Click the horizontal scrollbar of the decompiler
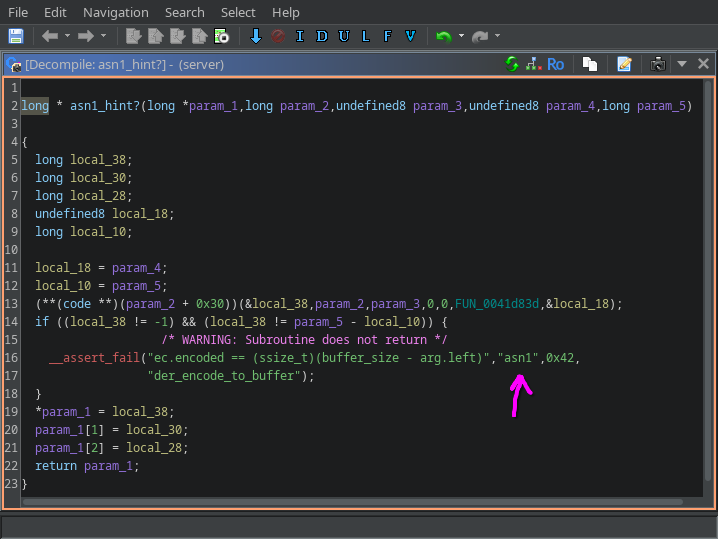Viewport: 718px width, 539px height. (353, 502)
